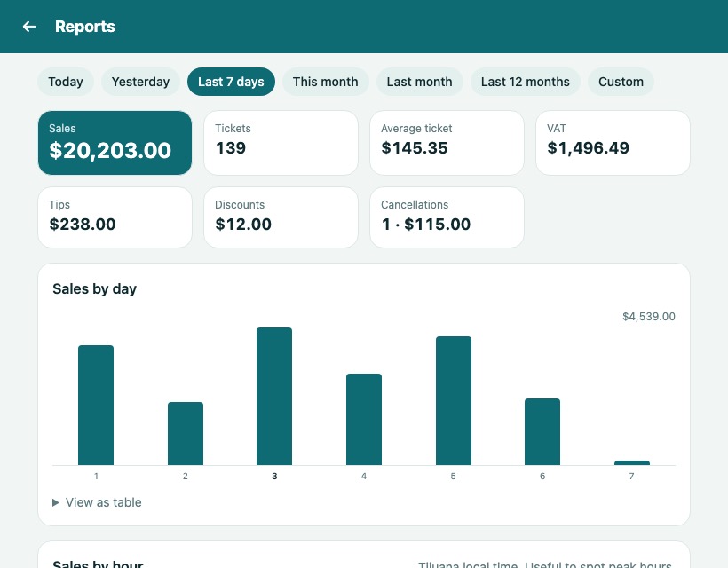This screenshot has height=568, width=728.
Task: Open the Cancellations metric card
Action: click(447, 217)
